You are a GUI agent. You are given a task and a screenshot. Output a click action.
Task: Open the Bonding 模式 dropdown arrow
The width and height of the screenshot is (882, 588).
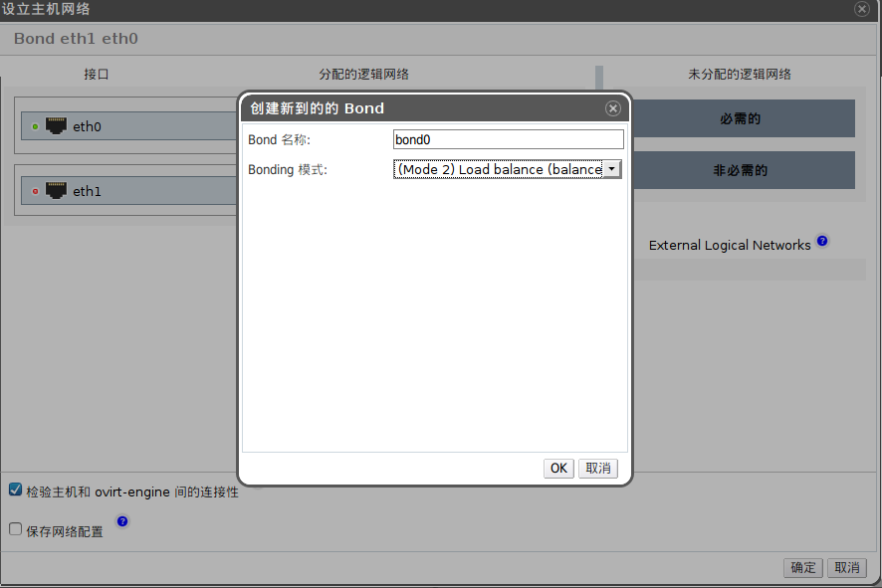[611, 169]
